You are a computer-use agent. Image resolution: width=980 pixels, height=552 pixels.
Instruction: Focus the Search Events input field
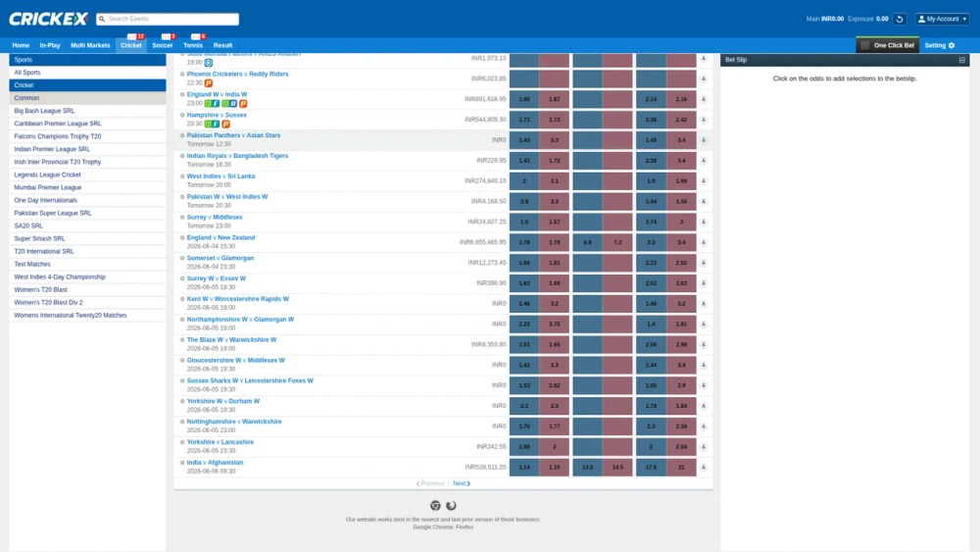pos(168,19)
